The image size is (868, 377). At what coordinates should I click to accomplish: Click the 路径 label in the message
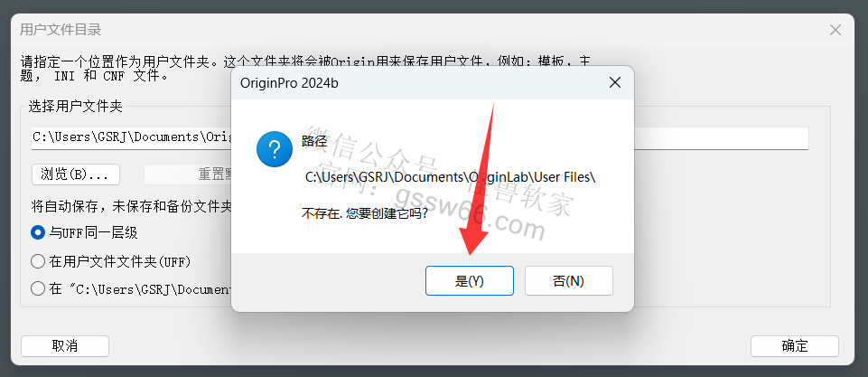314,141
